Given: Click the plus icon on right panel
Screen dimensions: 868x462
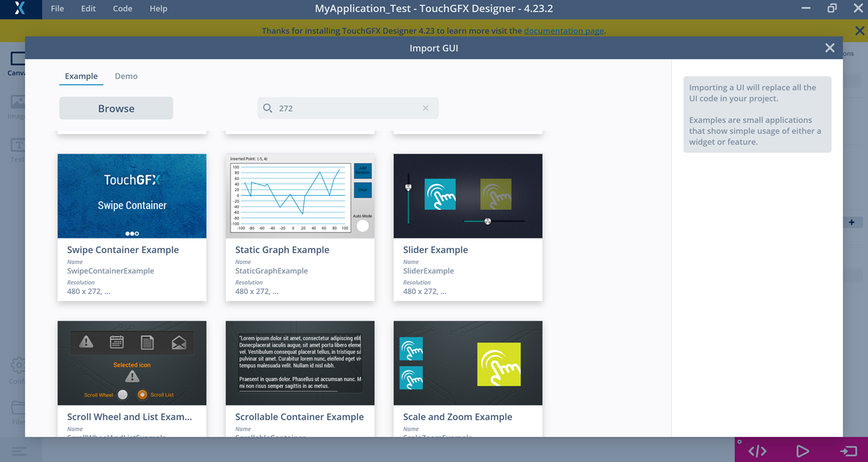Looking at the screenshot, I should 851,222.
